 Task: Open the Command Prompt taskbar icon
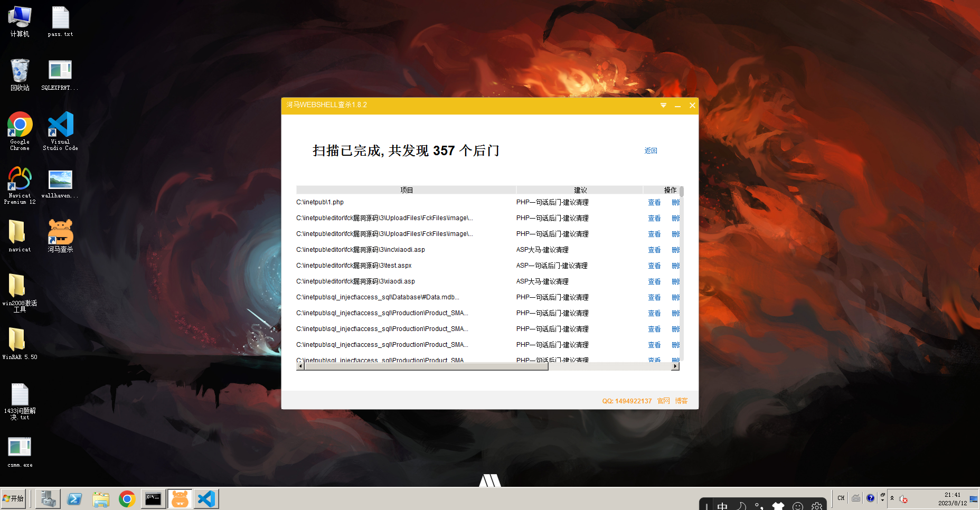[x=153, y=498]
